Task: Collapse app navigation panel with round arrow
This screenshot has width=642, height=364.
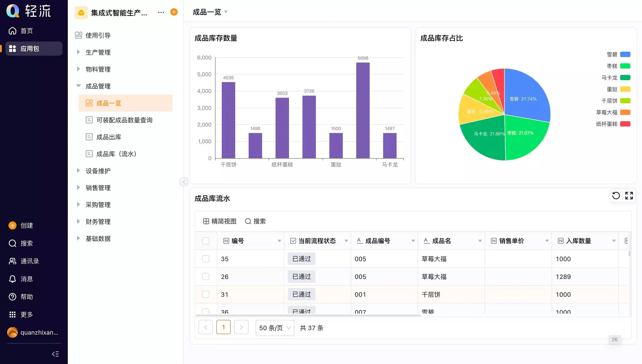Action: 184,182
